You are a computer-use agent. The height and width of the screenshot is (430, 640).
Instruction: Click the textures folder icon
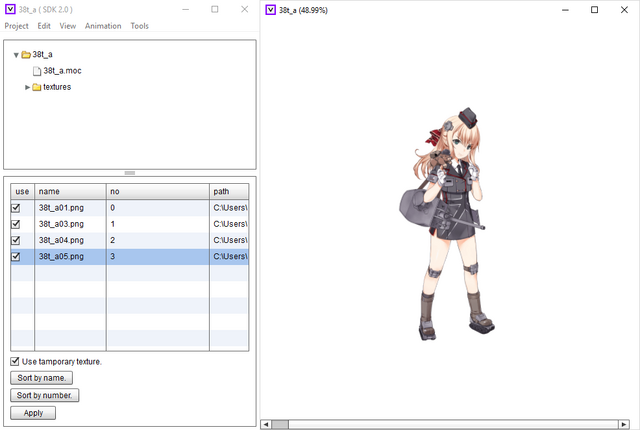coord(37,87)
